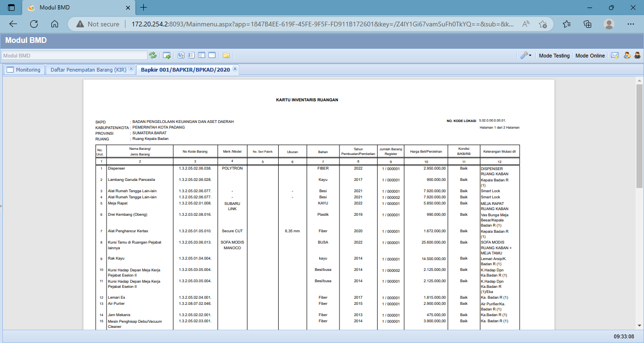This screenshot has height=343, width=644.
Task: Go to the browser Home page
Action: (55, 24)
